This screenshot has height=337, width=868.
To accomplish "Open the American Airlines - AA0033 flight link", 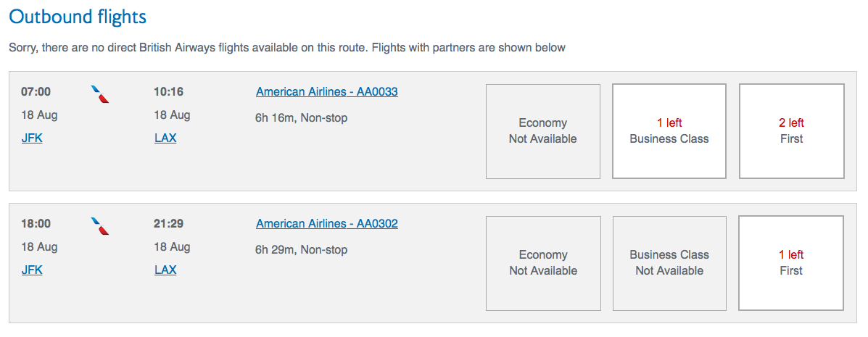I will tap(326, 92).
